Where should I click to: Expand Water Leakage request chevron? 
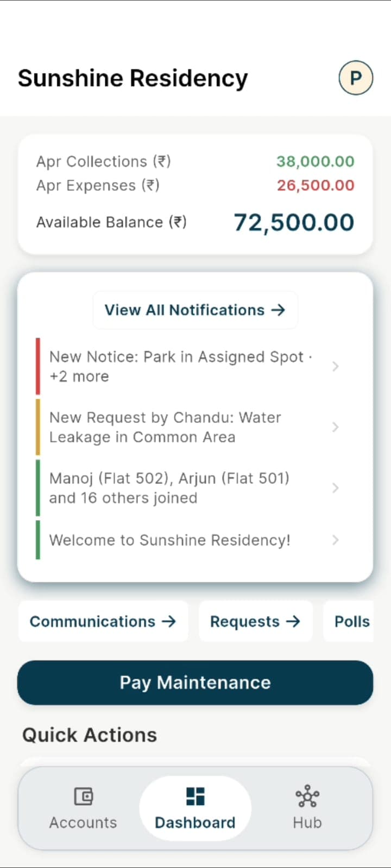pyautogui.click(x=335, y=427)
